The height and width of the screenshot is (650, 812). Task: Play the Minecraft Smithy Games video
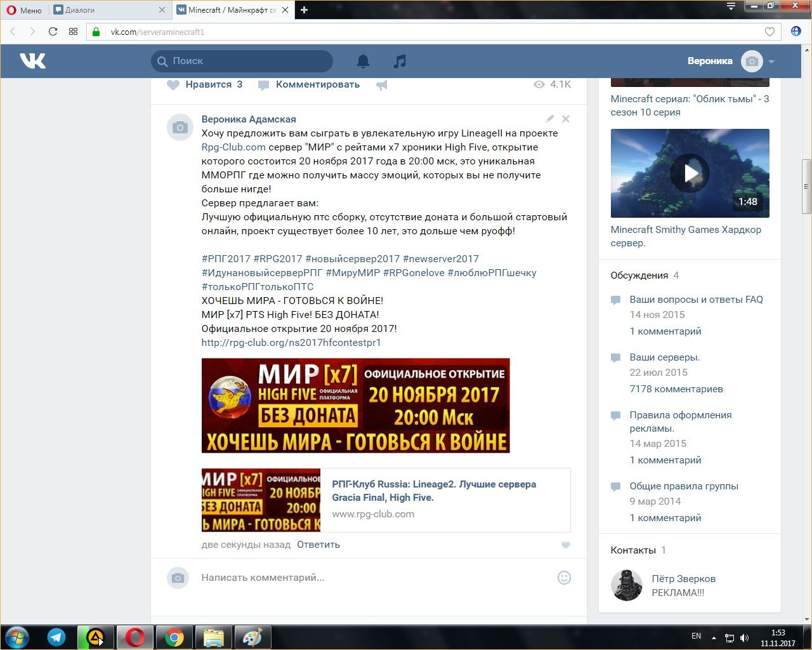pyautogui.click(x=690, y=173)
